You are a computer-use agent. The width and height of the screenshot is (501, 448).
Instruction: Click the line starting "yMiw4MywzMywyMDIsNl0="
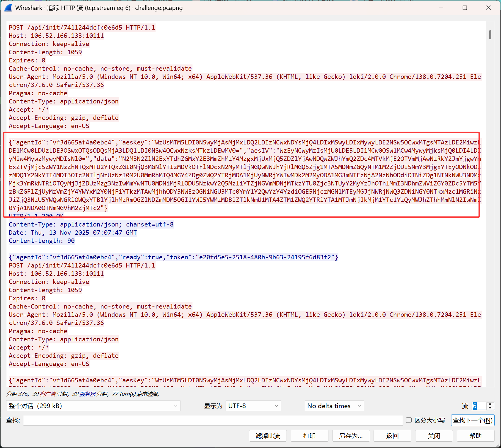coord(245,159)
